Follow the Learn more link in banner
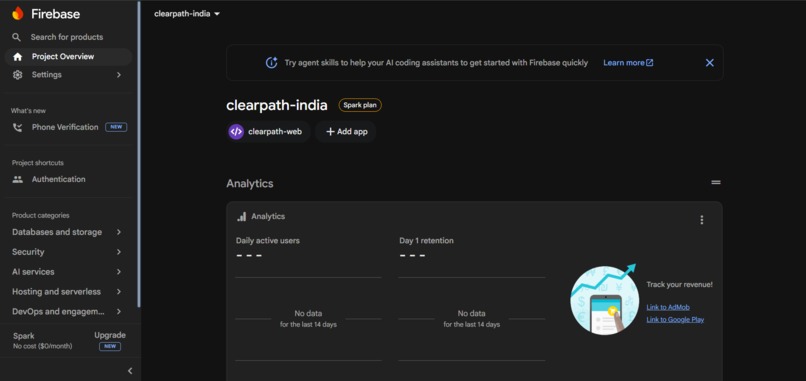Viewport: 806px width, 381px height. coord(628,63)
